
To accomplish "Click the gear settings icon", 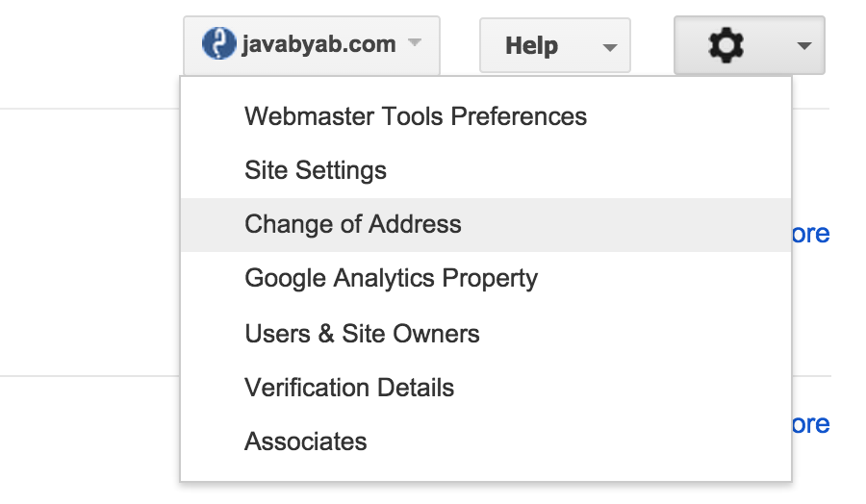I will click(x=726, y=45).
